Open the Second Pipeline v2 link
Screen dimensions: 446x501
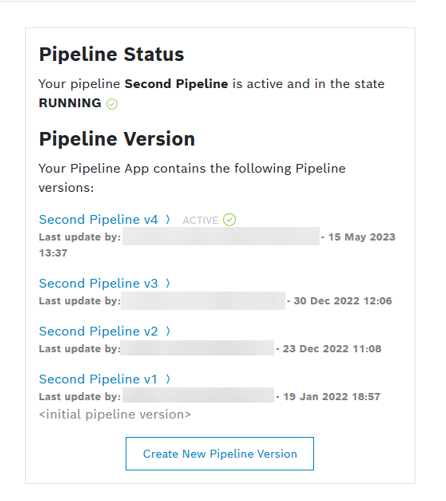click(x=98, y=331)
